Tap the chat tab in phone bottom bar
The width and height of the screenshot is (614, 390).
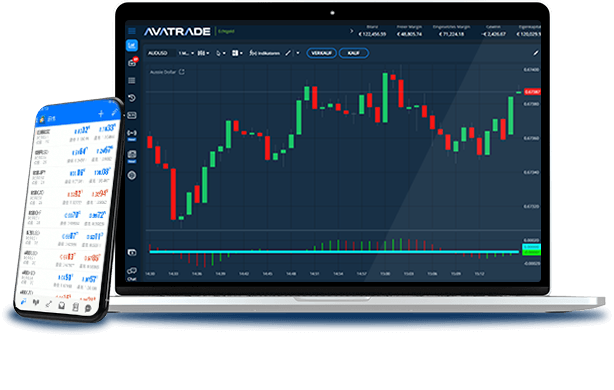tap(88, 309)
